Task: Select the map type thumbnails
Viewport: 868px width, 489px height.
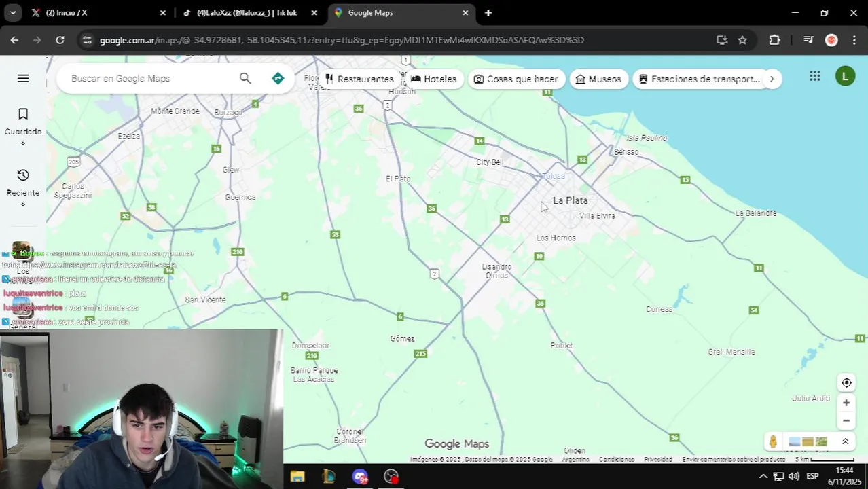Action: 808,441
